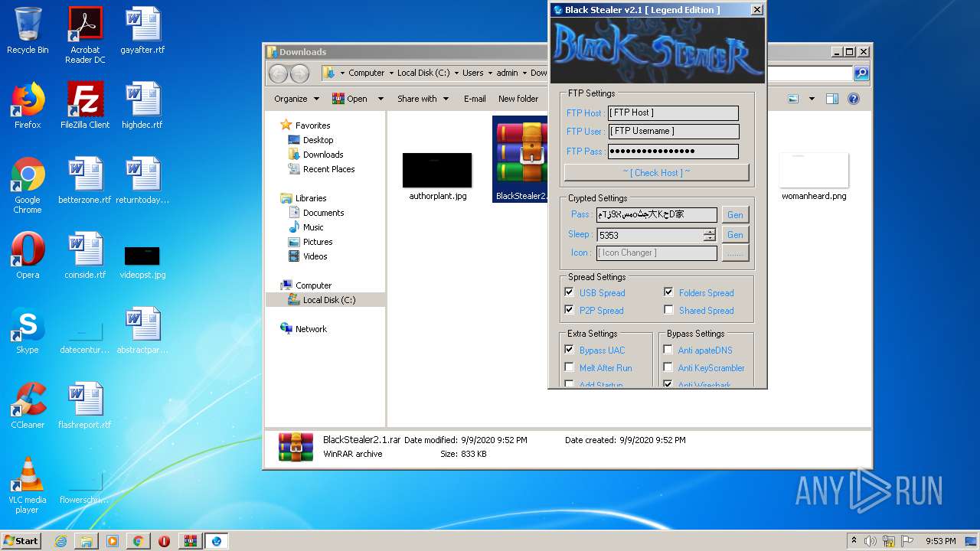Viewport: 980px width, 551px height.
Task: Launch Acrobat Reader DC from desktop
Action: coord(85,35)
